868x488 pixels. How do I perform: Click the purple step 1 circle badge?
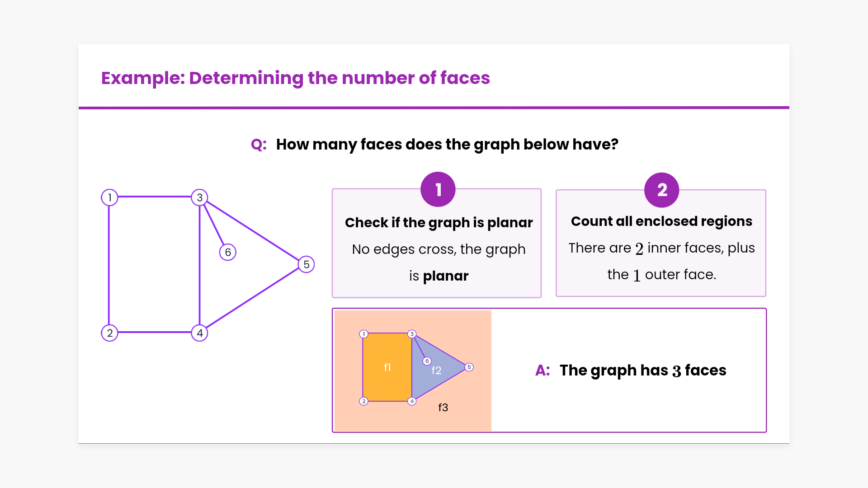point(438,189)
